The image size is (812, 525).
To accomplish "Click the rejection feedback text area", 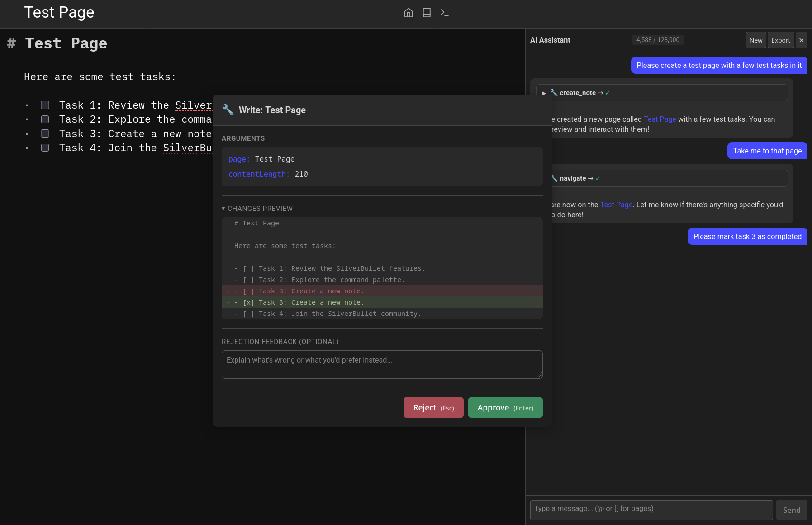I will click(x=382, y=364).
